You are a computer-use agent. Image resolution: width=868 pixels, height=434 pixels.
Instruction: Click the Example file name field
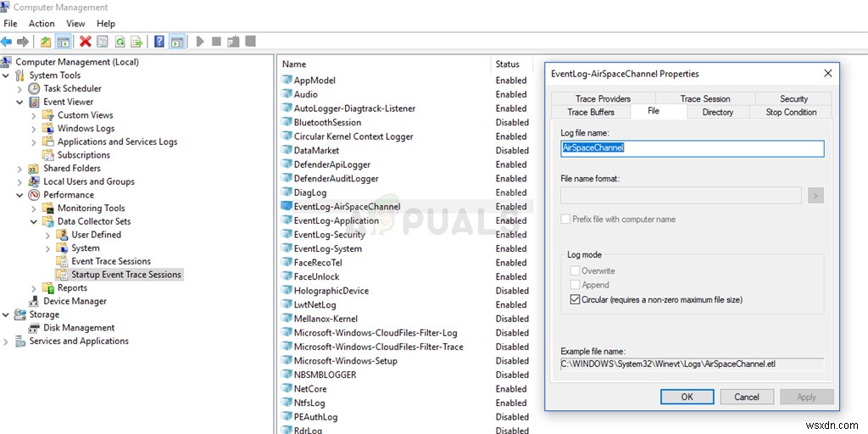click(692, 364)
